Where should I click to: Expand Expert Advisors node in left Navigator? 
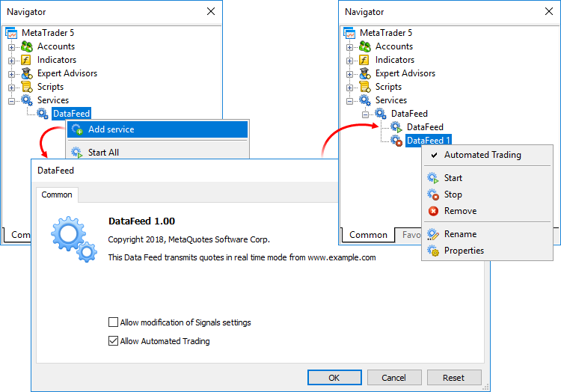click(x=12, y=73)
